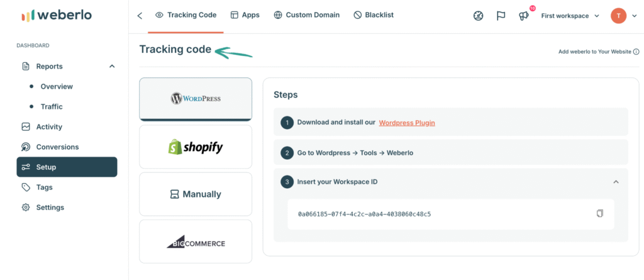
Task: Select the WordPress platform card
Action: click(x=196, y=99)
